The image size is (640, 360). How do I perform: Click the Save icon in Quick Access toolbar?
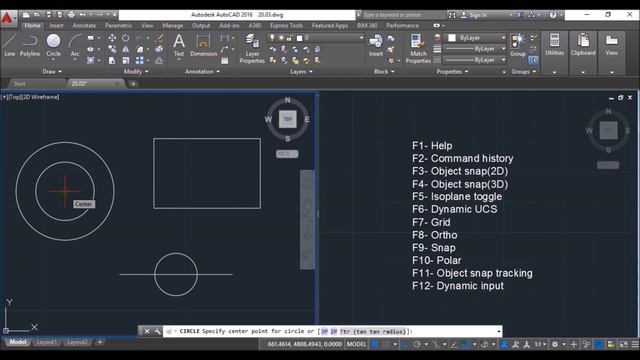pos(49,15)
